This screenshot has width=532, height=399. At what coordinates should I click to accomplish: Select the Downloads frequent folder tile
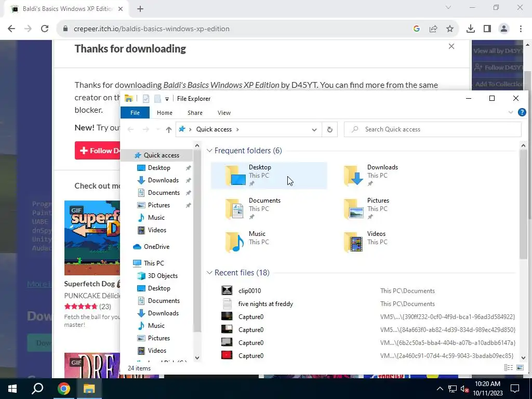pyautogui.click(x=387, y=176)
